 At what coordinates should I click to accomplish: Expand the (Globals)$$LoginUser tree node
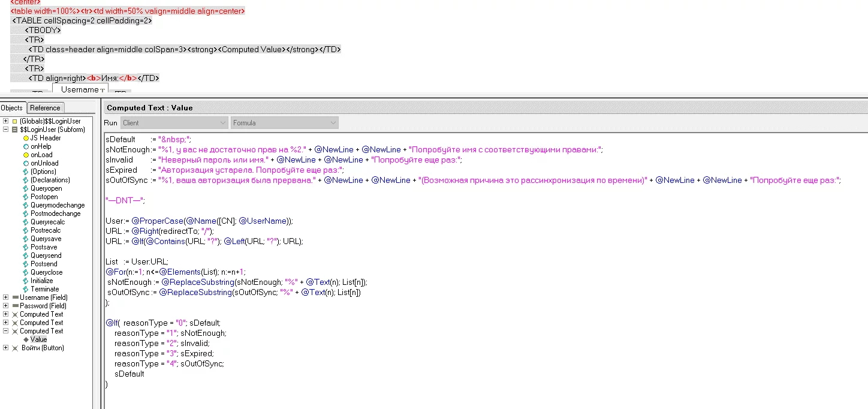click(5, 121)
